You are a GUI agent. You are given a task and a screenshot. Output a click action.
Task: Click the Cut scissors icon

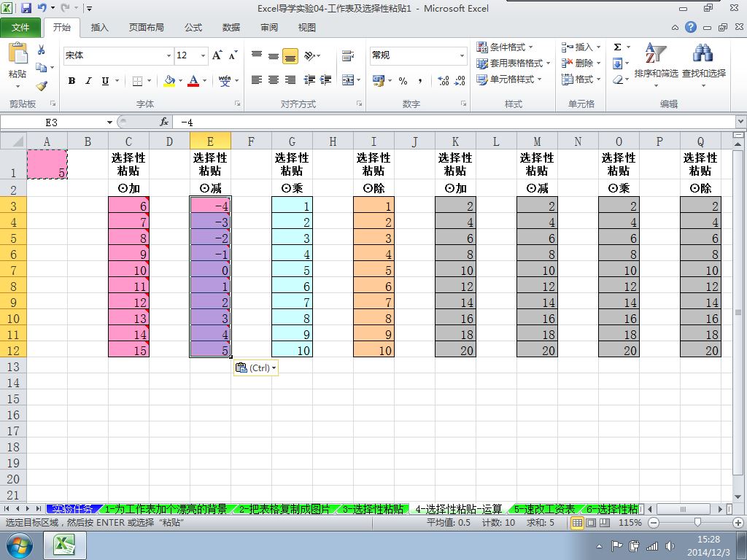(x=42, y=50)
